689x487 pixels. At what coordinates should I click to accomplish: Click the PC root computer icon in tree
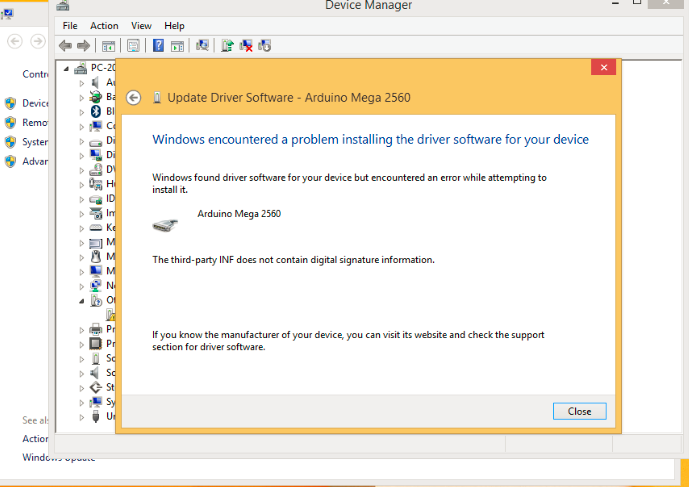pyautogui.click(x=80, y=68)
